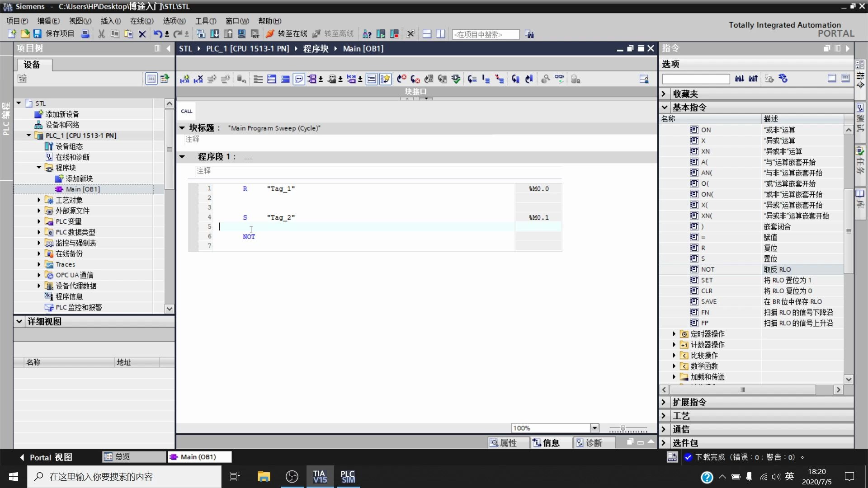Click the Undo arrow icon
The height and width of the screenshot is (488, 868).
tap(158, 34)
